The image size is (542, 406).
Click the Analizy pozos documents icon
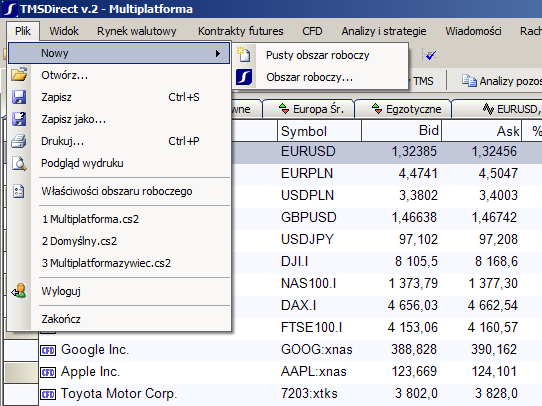tap(469, 81)
